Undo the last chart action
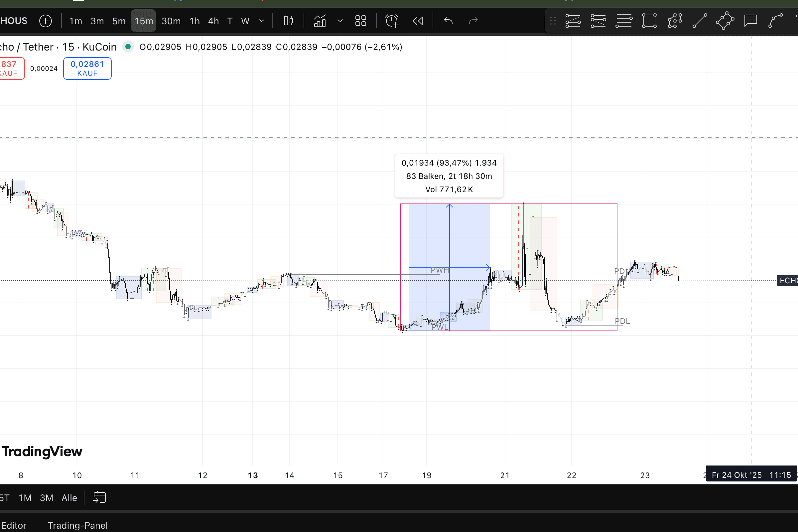This screenshot has width=798, height=532. click(x=448, y=21)
